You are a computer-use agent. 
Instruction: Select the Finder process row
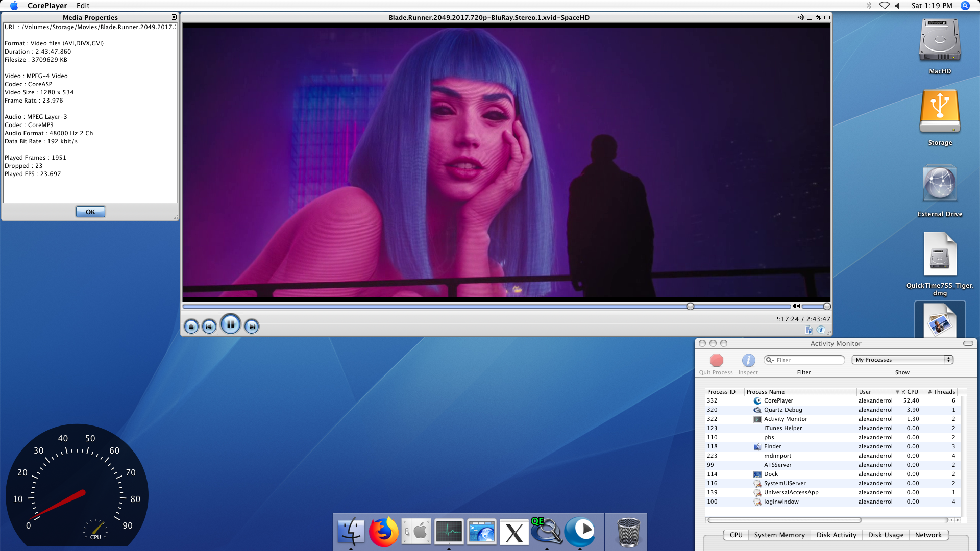coord(832,446)
